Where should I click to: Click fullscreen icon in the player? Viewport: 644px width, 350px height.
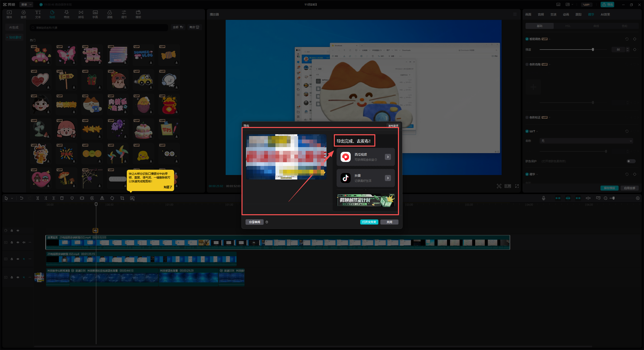point(517,186)
